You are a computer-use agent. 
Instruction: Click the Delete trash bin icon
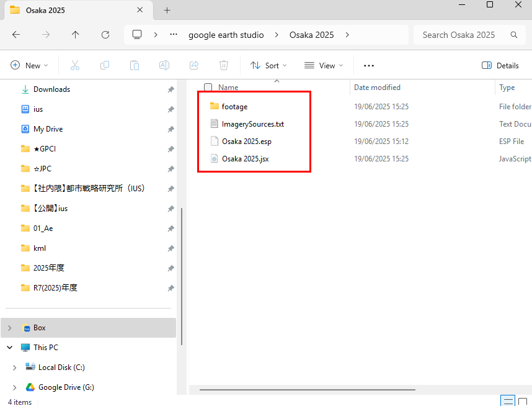(x=224, y=65)
